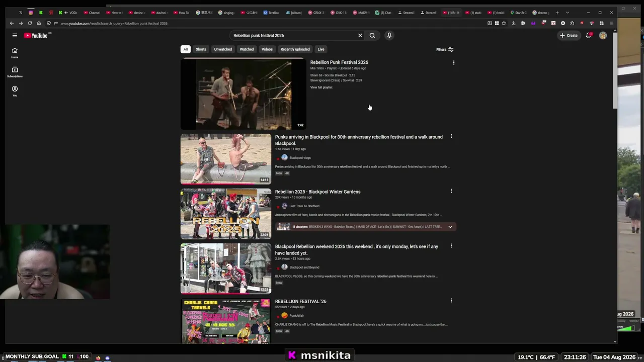Screen dimensions: 644x362
Task: Open the browser application menu
Action: (x=611, y=23)
